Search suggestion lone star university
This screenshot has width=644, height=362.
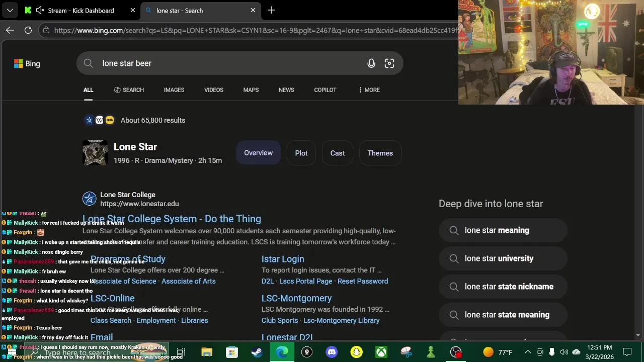click(503, 258)
